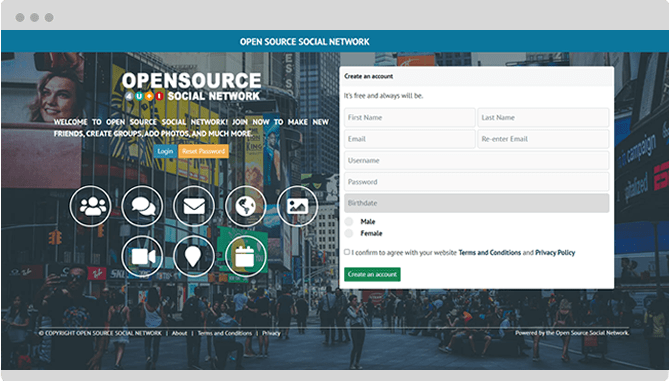Click the location pin icon
The width and height of the screenshot is (669, 381).
click(194, 256)
